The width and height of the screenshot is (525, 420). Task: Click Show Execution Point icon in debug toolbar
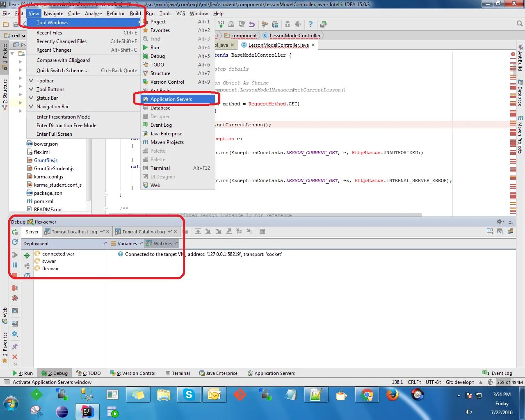(x=186, y=232)
